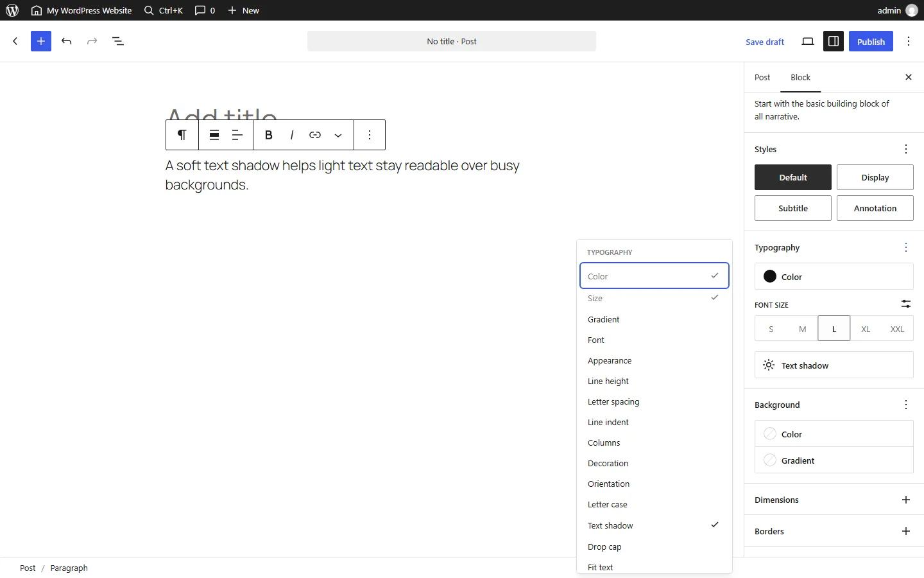The width and height of the screenshot is (924, 578).
Task: Open Background Gradient swatch
Action: pyautogui.click(x=834, y=460)
